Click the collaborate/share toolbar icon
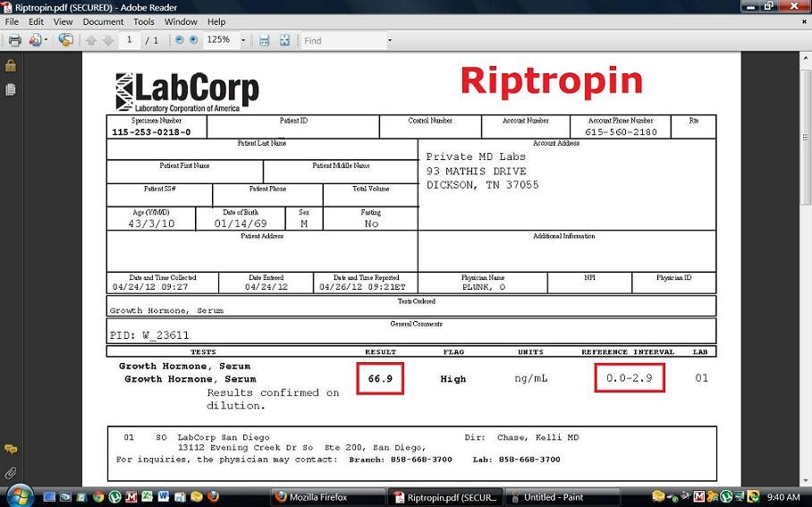812x507 pixels. click(x=66, y=40)
